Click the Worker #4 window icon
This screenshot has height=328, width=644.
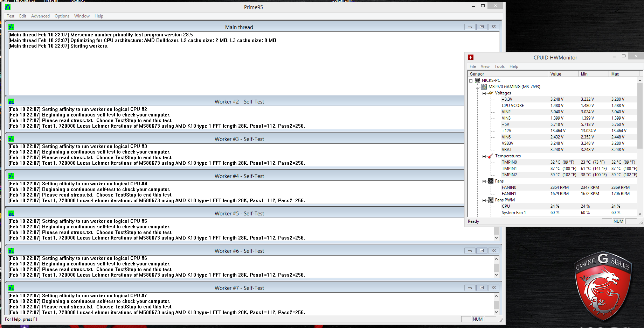coord(11,176)
